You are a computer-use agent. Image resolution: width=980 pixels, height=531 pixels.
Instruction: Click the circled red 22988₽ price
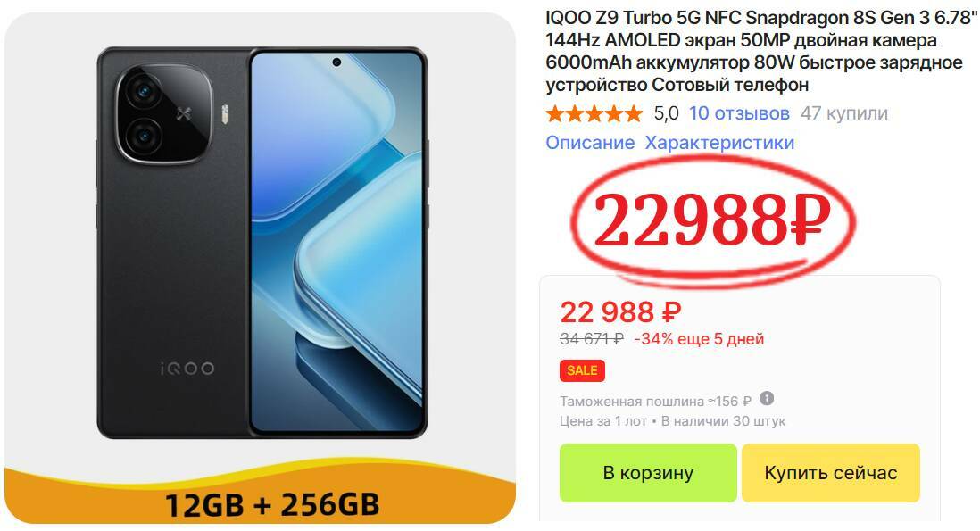tap(712, 220)
